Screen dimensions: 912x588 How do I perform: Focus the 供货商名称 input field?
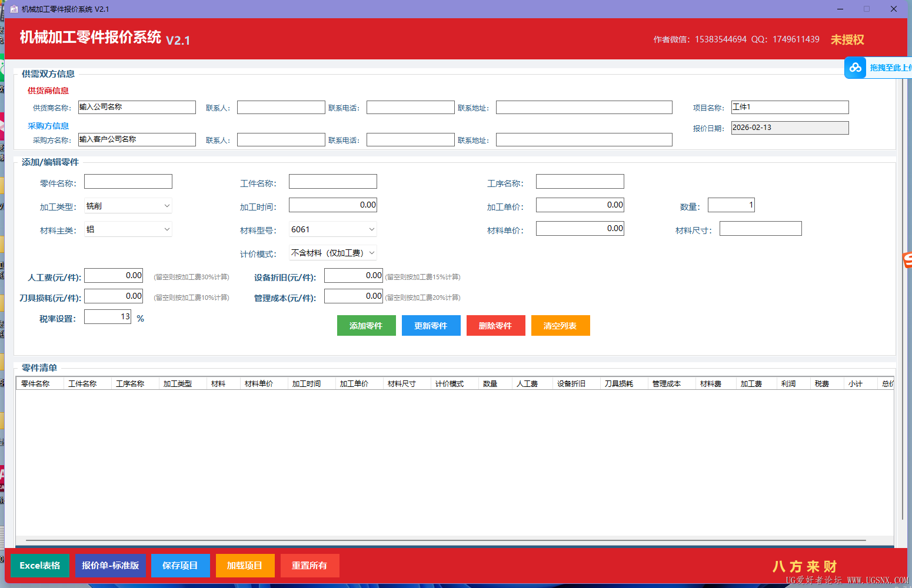(x=137, y=107)
